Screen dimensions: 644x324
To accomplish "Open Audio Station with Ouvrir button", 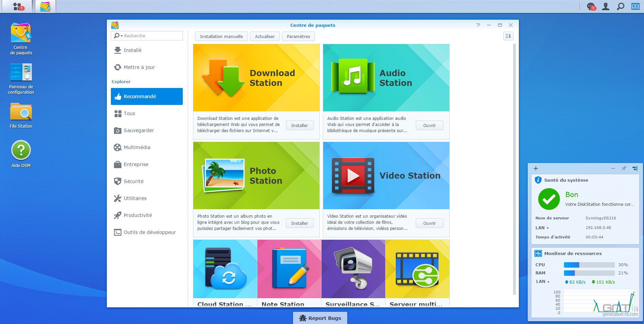I will [430, 125].
